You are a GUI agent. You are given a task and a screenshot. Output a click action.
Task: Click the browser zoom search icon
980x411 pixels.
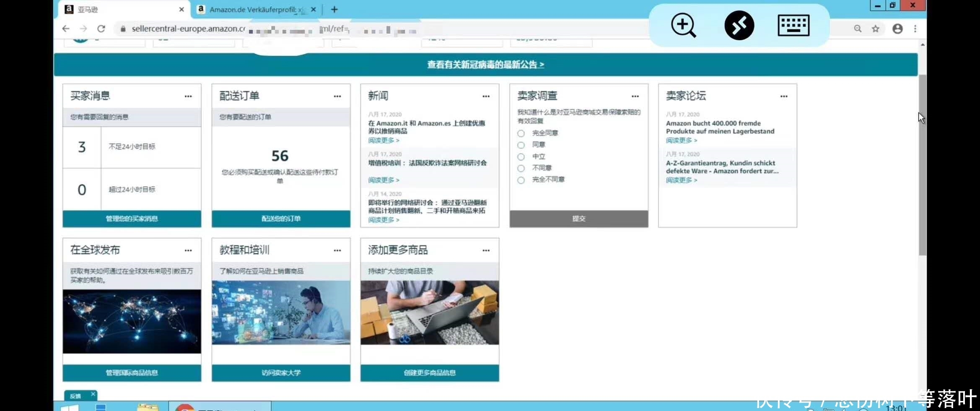coord(858,29)
